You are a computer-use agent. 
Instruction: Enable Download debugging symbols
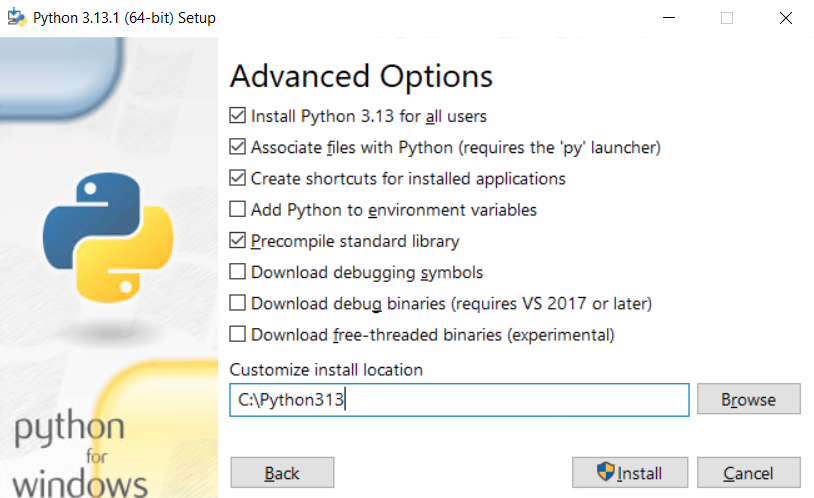pyautogui.click(x=238, y=271)
